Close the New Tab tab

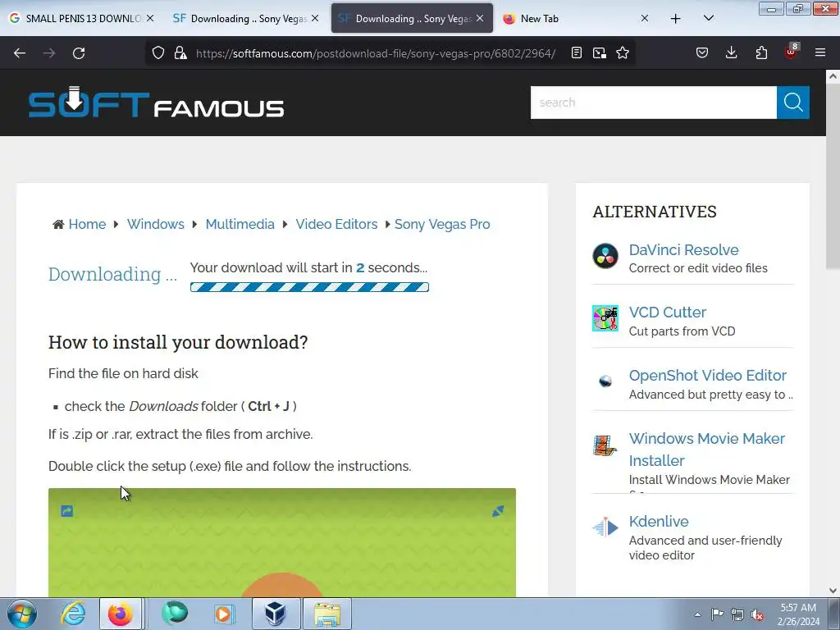pyautogui.click(x=645, y=18)
